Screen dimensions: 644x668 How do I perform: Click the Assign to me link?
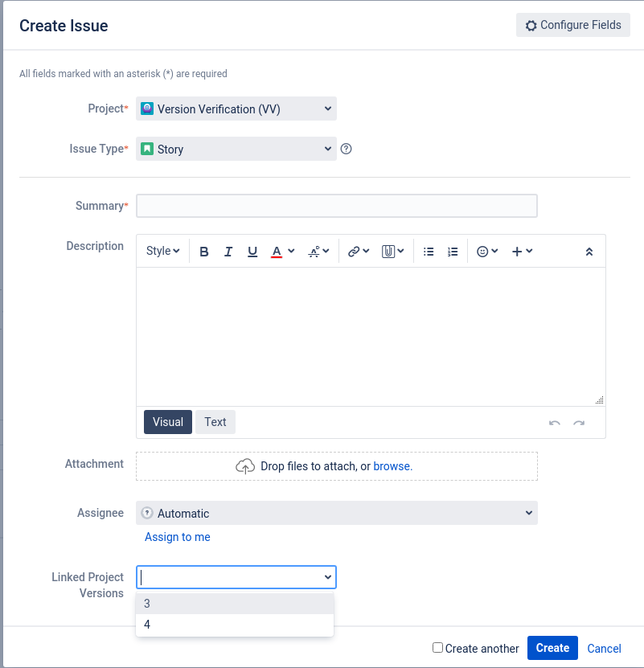coord(178,537)
